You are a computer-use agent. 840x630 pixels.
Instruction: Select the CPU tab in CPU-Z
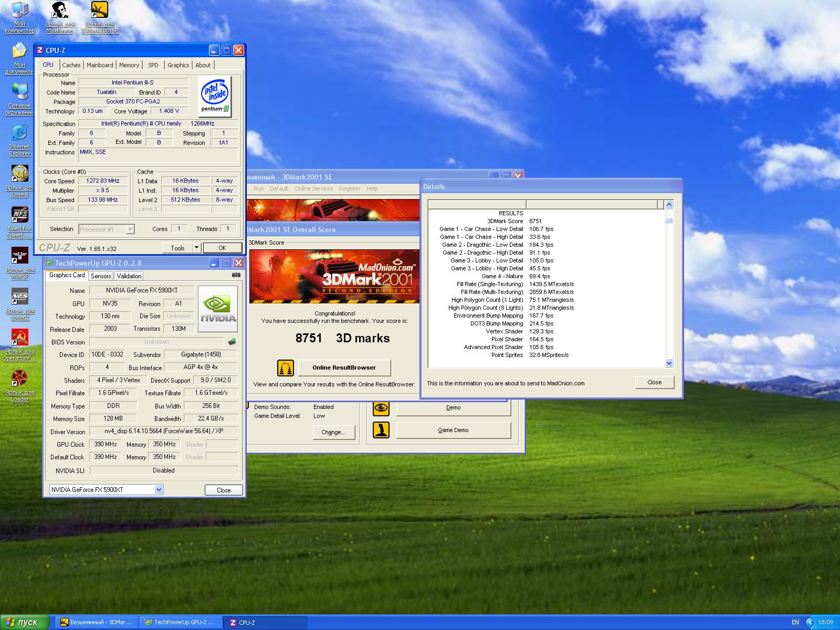click(x=48, y=65)
